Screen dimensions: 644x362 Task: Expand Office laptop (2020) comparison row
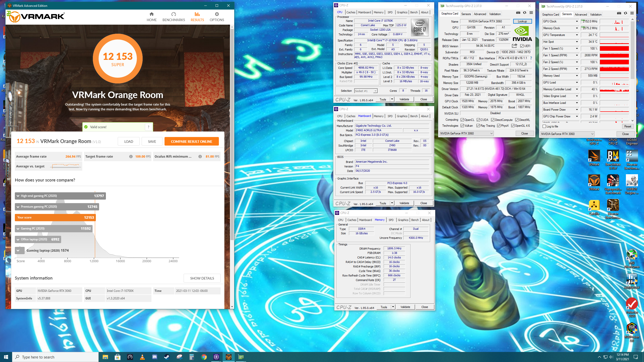[38, 239]
